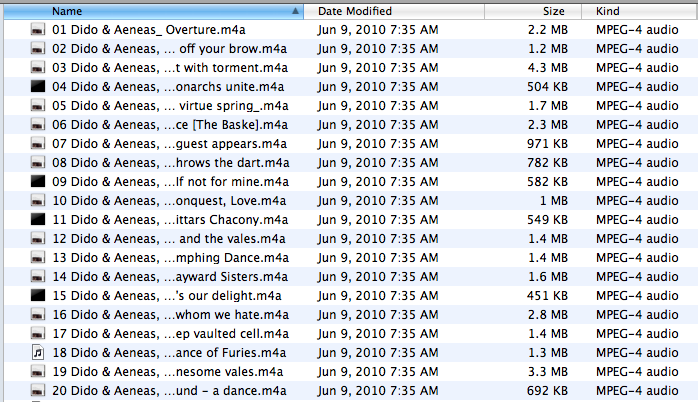The height and width of the screenshot is (402, 698).
Task: Click the file icon of 02 Dido & Aeneas off your brow
Action: click(38, 49)
